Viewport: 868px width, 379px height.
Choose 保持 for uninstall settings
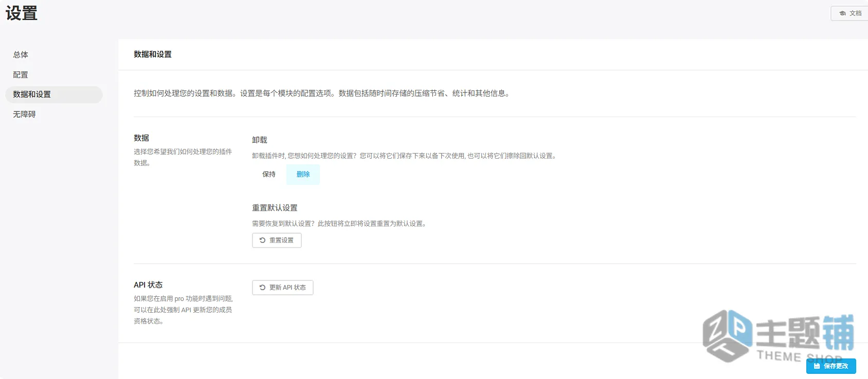tap(269, 175)
